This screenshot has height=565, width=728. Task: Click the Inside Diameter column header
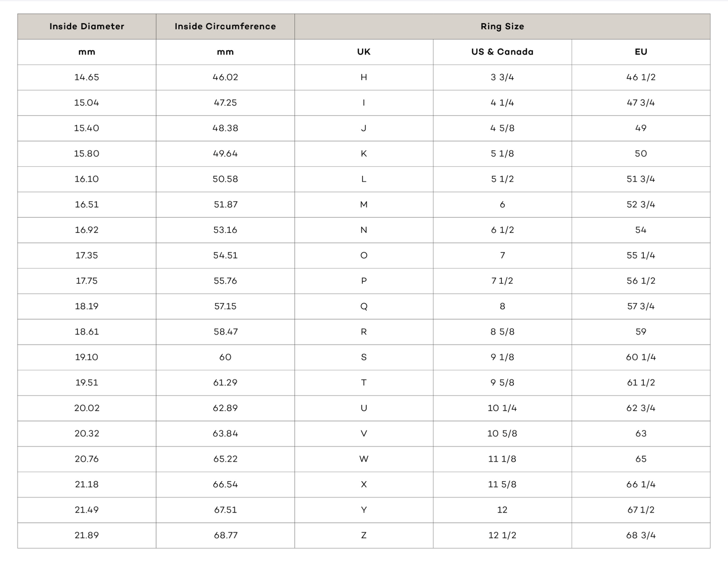(87, 27)
